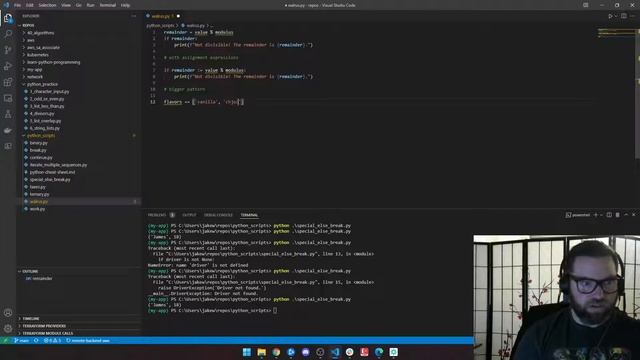Open the Selection menu
Image resolution: width=640 pixels, height=360 pixels.
pyautogui.click(x=47, y=5)
